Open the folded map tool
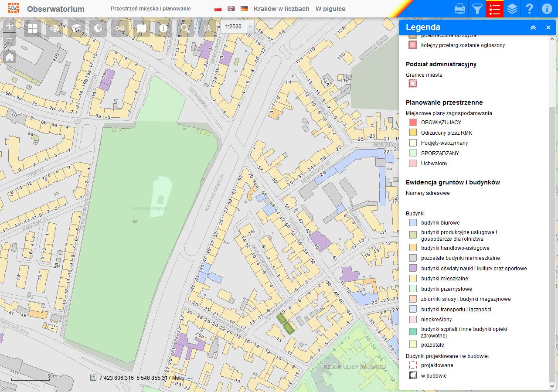 click(142, 29)
